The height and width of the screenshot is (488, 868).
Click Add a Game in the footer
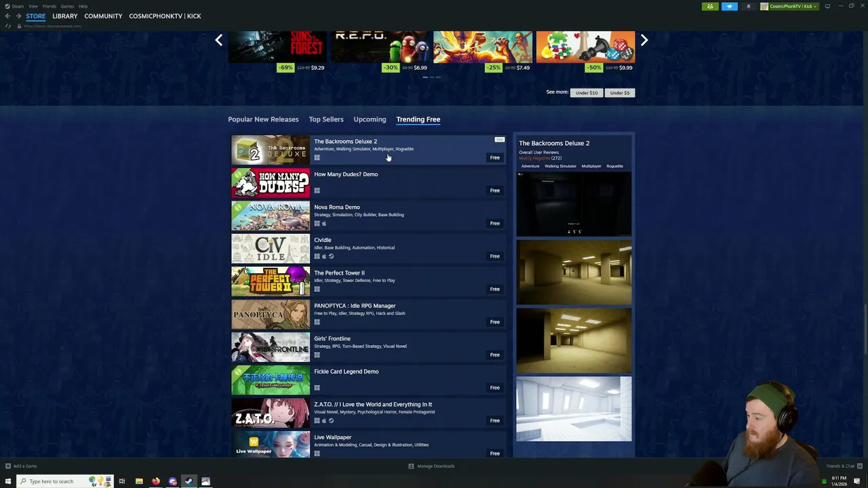(21, 466)
